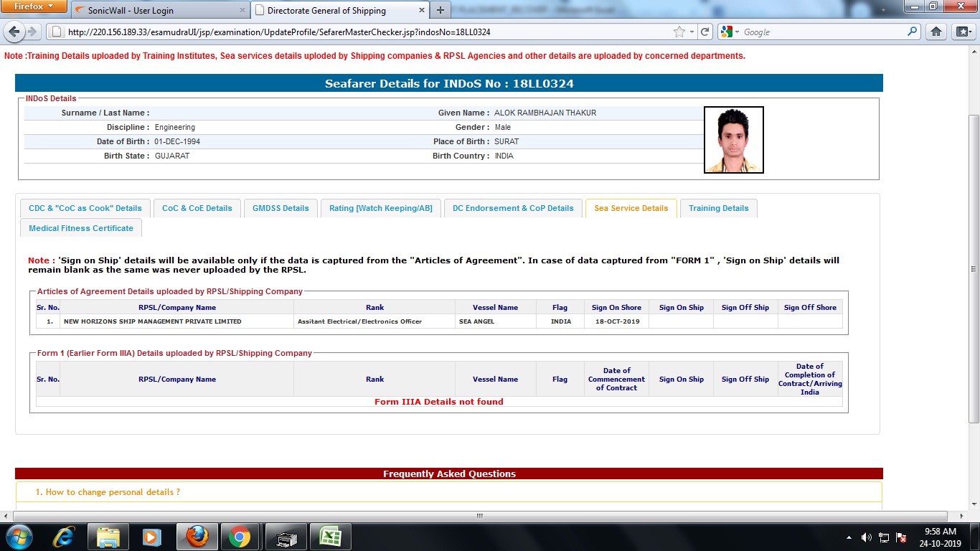Click 'Assitant Electrical/Electronics Officer' rank cell

click(x=374, y=321)
